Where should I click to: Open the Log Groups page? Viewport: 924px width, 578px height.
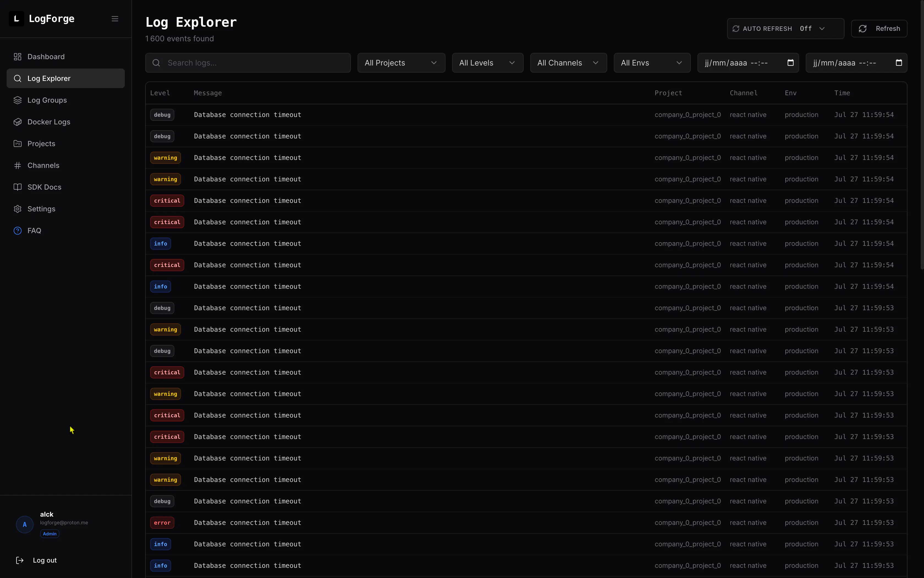click(x=66, y=100)
